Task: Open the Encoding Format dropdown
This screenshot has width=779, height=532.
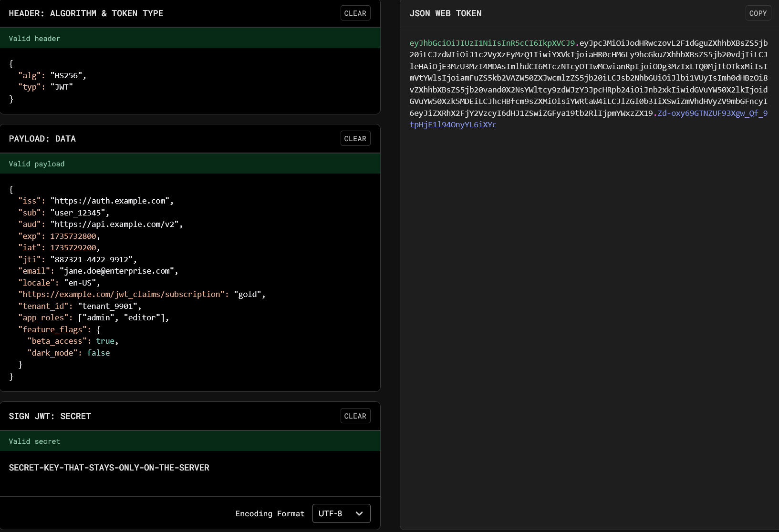Action: coord(341,513)
